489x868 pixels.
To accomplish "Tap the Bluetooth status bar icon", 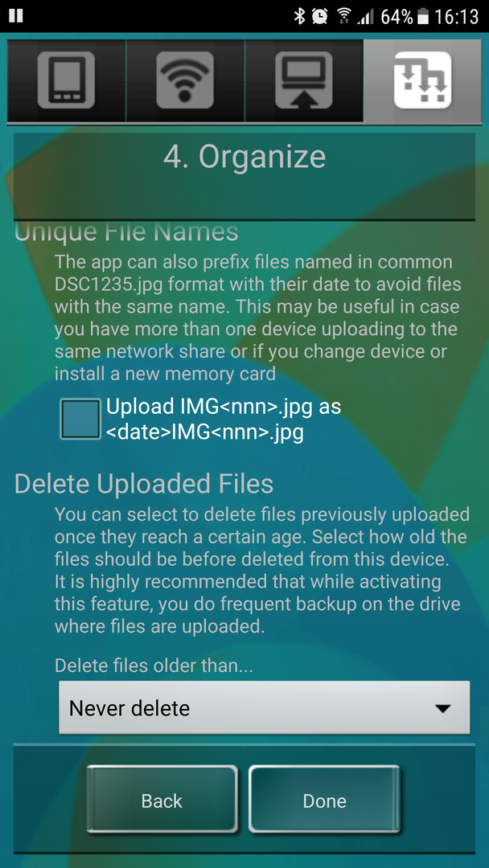I will point(300,16).
